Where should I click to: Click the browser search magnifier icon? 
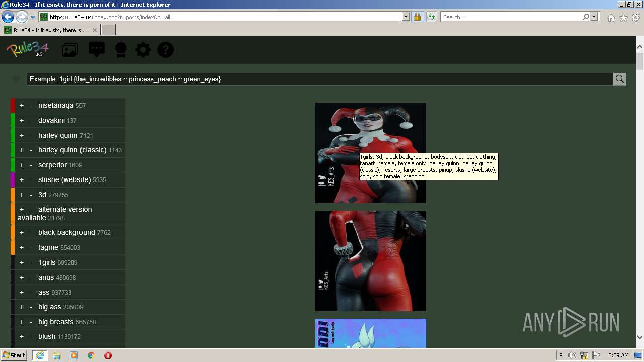click(x=586, y=17)
